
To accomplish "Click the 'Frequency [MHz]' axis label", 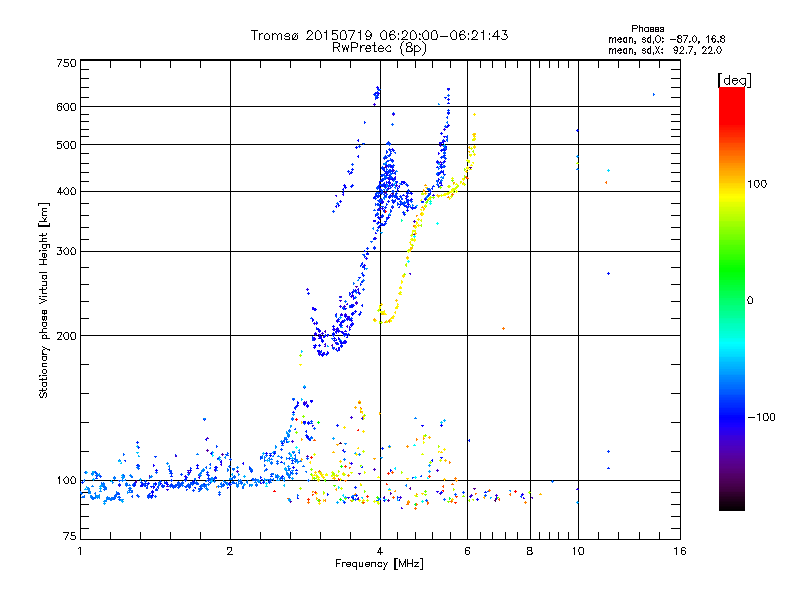I will [379, 564].
